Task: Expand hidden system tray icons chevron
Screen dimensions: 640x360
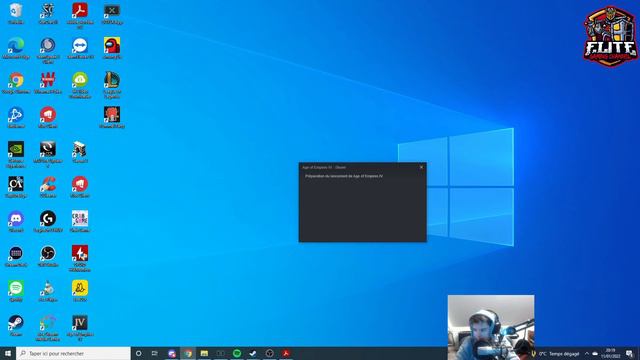Action: coord(587,353)
